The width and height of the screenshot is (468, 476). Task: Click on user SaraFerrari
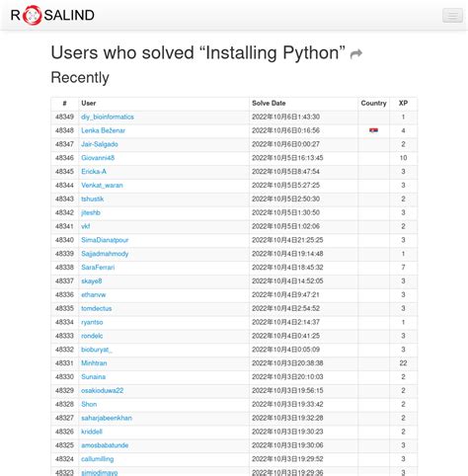(98, 268)
